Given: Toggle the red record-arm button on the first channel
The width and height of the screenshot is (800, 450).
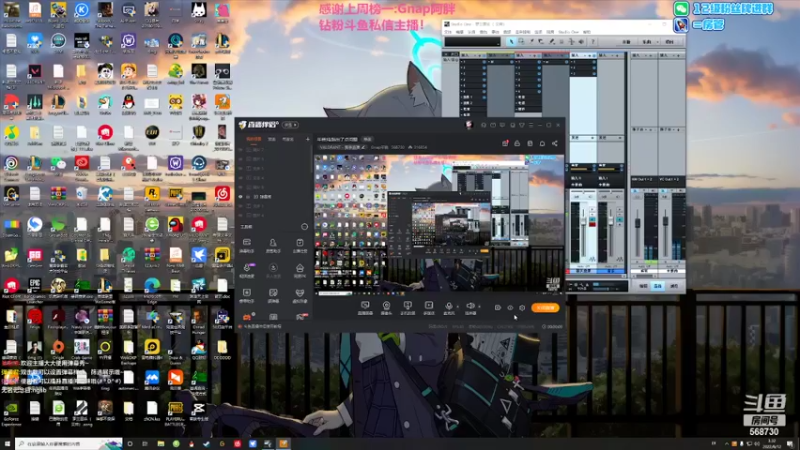Looking at the screenshot, I should coord(592,223).
